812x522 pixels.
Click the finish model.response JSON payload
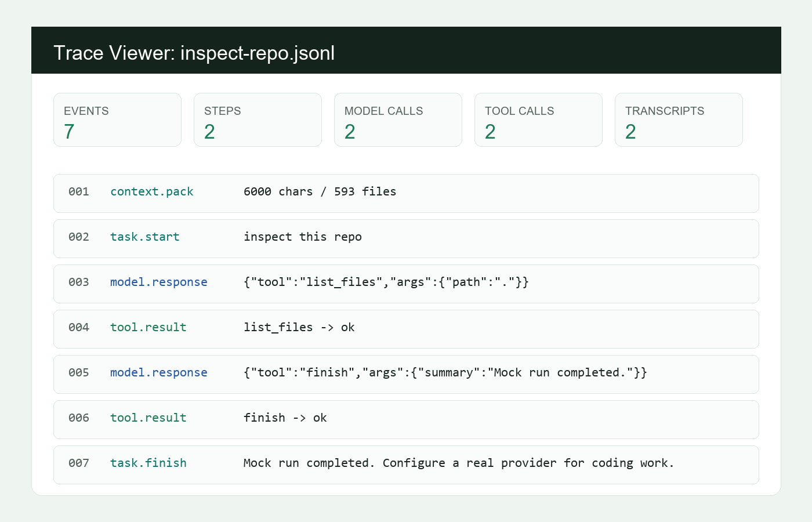point(445,372)
